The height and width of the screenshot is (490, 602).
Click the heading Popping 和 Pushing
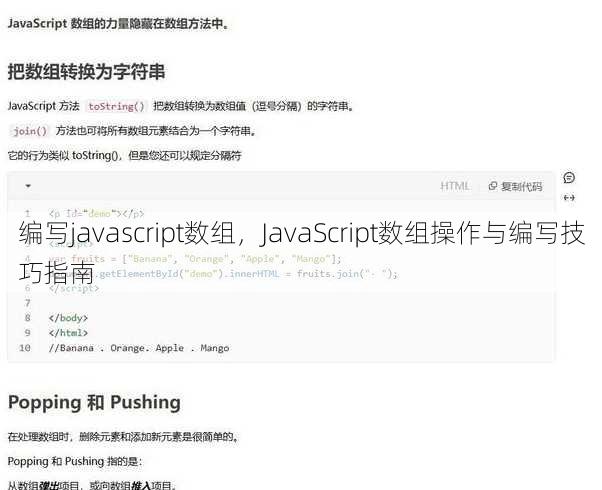pyautogui.click(x=94, y=402)
